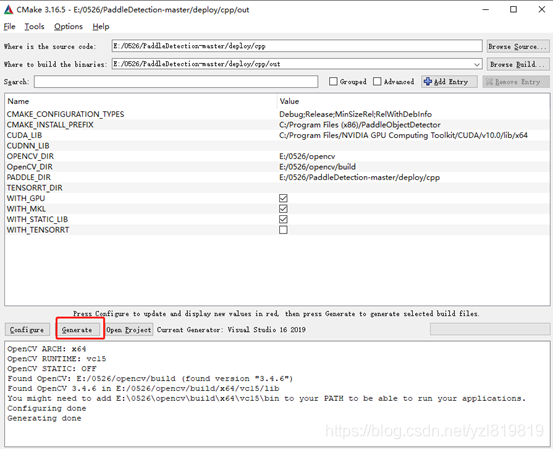Click the 'You might need to add' PATH line

[x=267, y=399]
